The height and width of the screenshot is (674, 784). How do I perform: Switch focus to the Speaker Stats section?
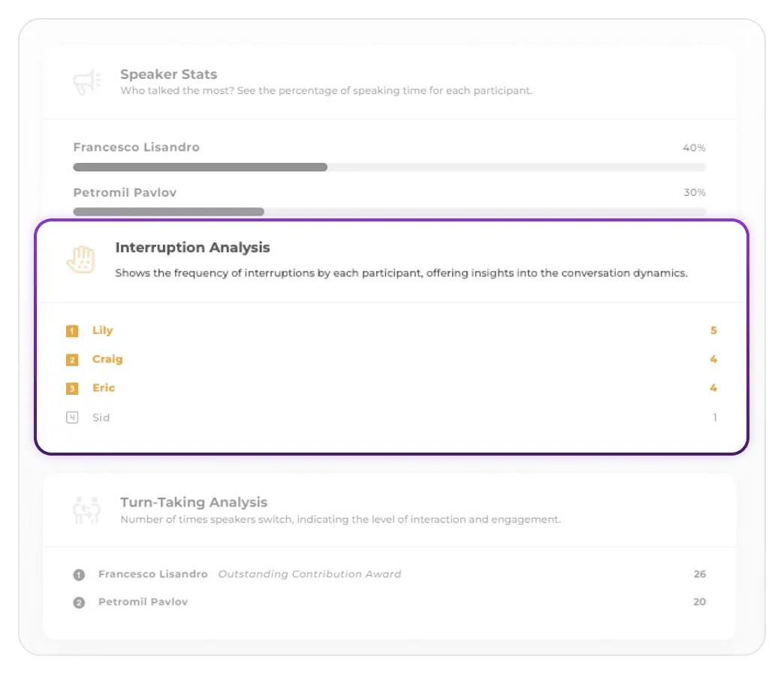click(x=168, y=74)
